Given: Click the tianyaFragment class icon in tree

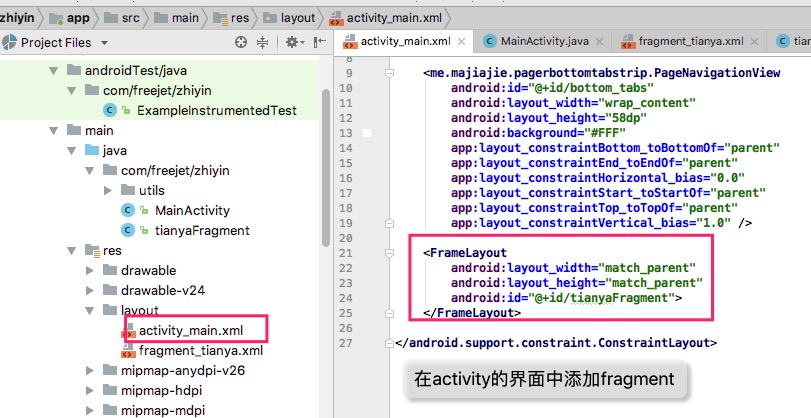Looking at the screenshot, I should click(x=127, y=230).
